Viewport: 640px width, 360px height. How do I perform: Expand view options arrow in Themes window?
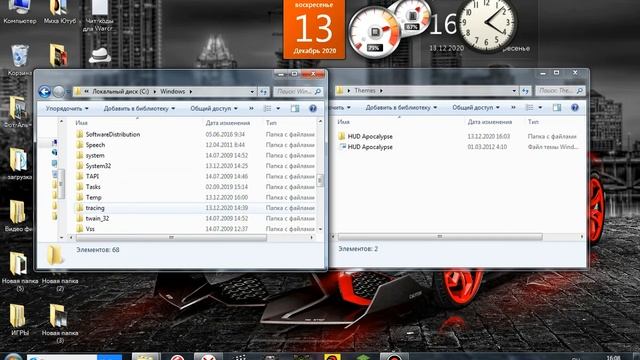[540, 108]
